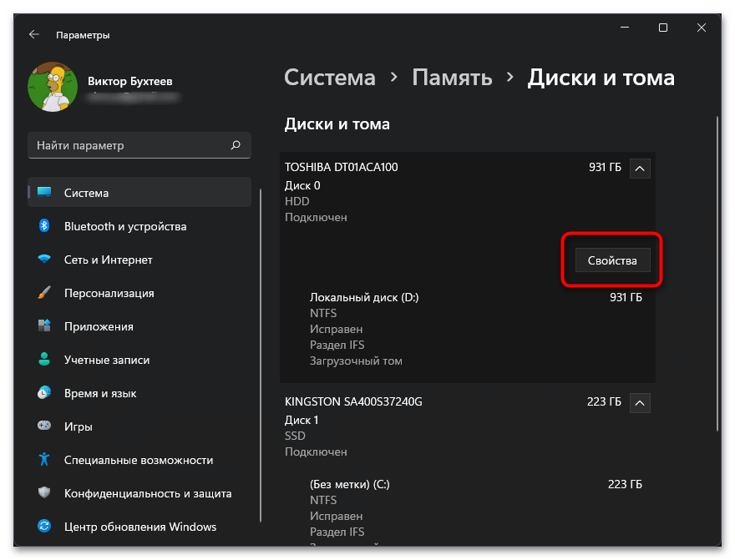Open Bluetooth и устройства section
The width and height of the screenshot is (735, 560).
tap(125, 226)
